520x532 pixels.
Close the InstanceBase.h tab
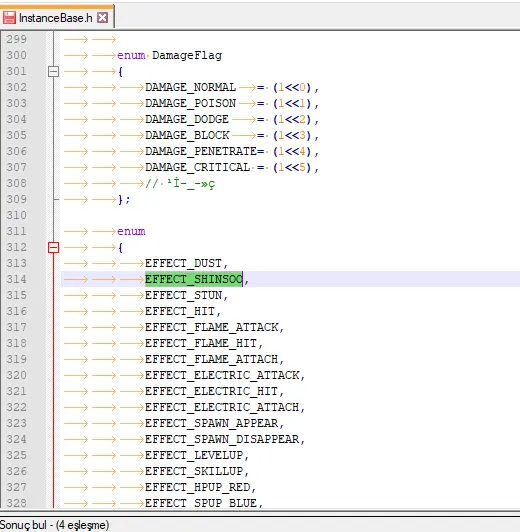[x=102, y=17]
